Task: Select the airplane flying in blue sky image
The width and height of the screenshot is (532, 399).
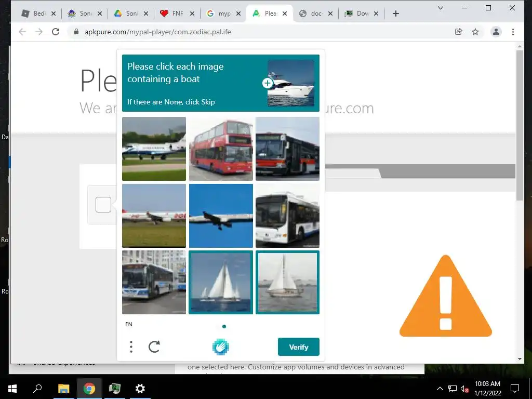Action: tap(221, 216)
